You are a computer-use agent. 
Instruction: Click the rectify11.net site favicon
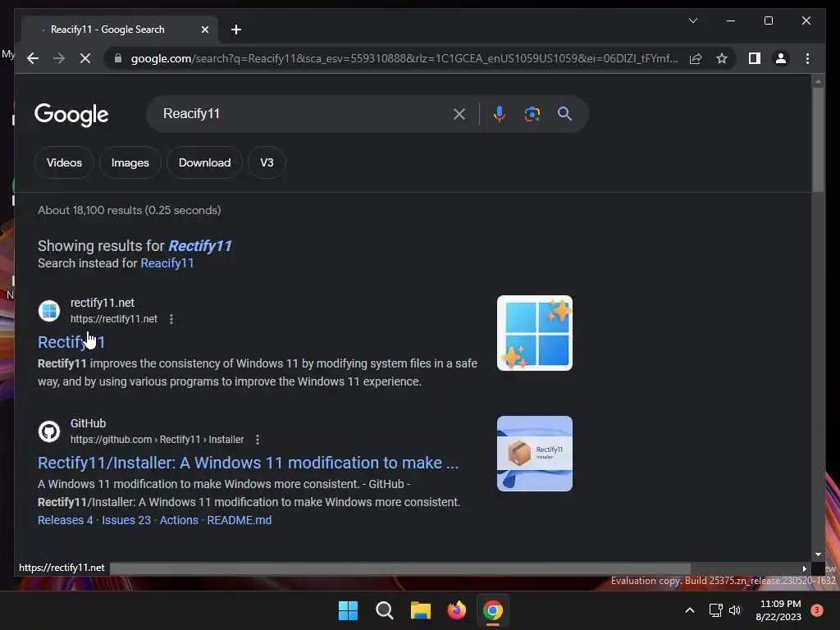49,311
